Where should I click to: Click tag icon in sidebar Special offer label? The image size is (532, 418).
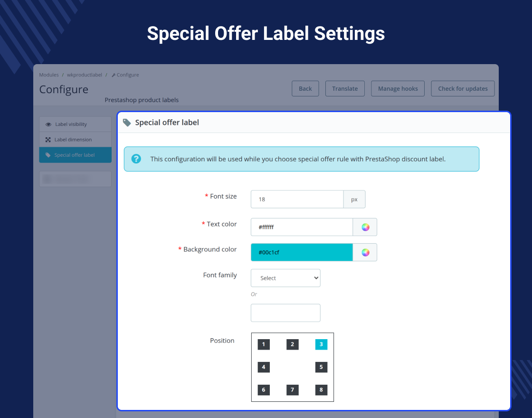(x=48, y=155)
